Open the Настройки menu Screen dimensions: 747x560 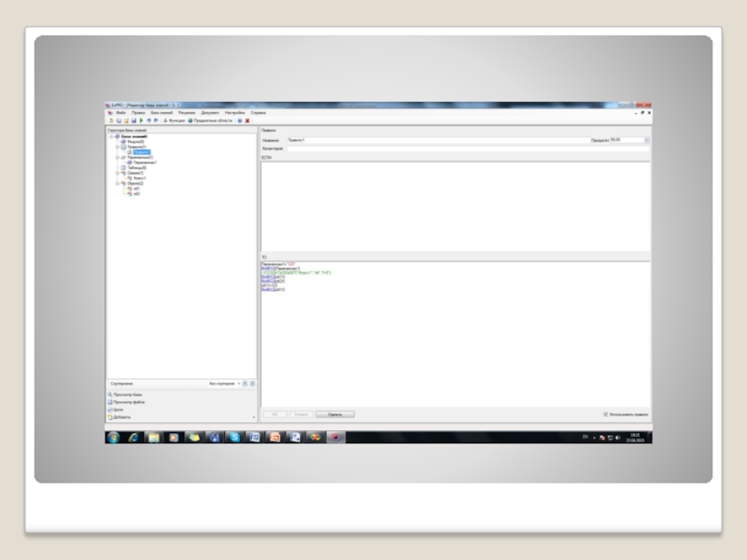[x=234, y=113]
